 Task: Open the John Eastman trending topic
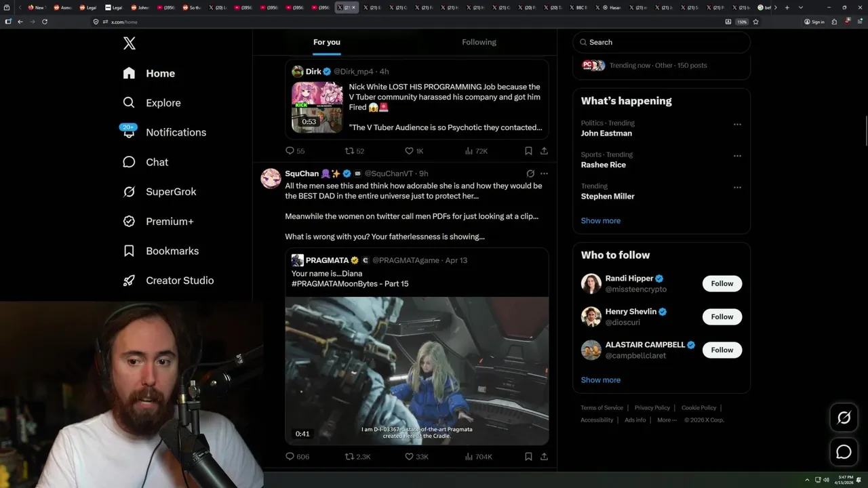pyautogui.click(x=606, y=134)
